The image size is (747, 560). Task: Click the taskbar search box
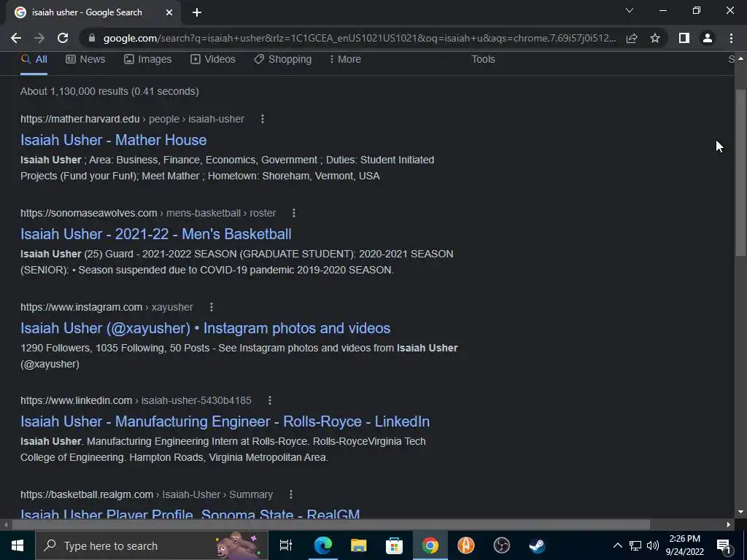(152, 545)
